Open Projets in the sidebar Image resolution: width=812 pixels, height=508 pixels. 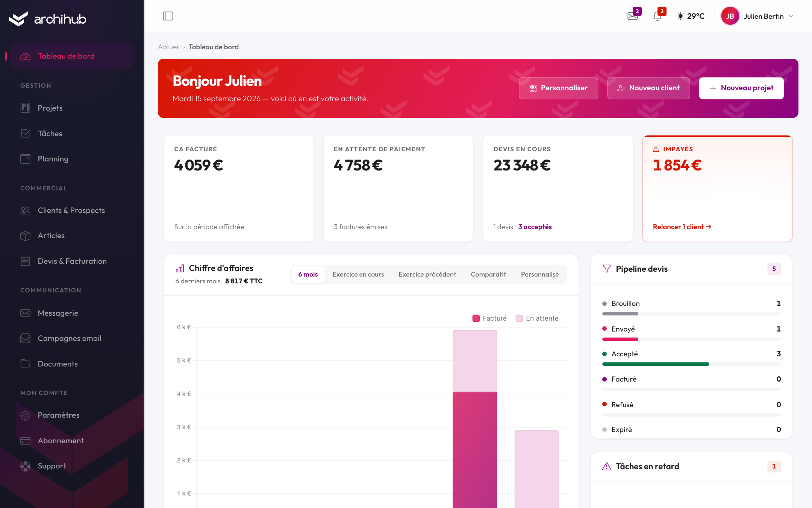[x=72, y=108]
